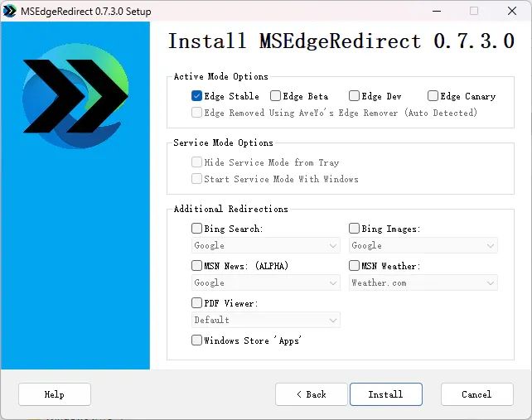The width and height of the screenshot is (532, 420).
Task: Open the MSN News provider dropdown
Action: point(266,282)
